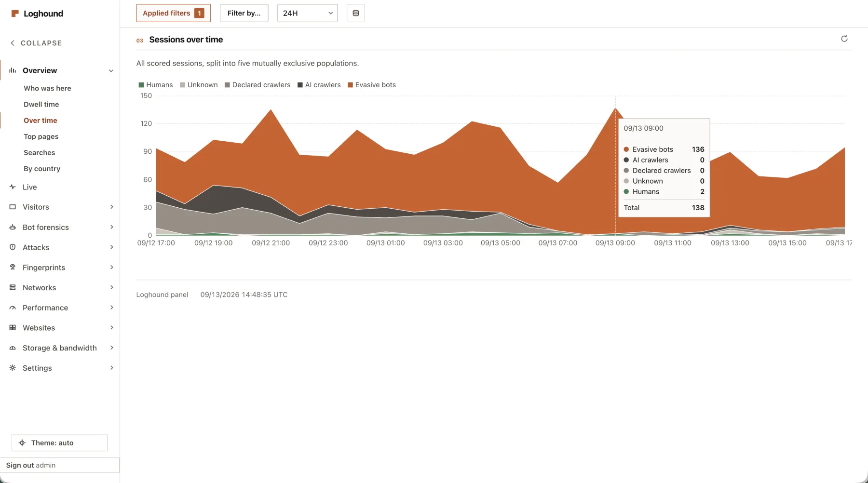Expand the Networks section chevron
Image resolution: width=868 pixels, height=483 pixels.
[x=112, y=288]
